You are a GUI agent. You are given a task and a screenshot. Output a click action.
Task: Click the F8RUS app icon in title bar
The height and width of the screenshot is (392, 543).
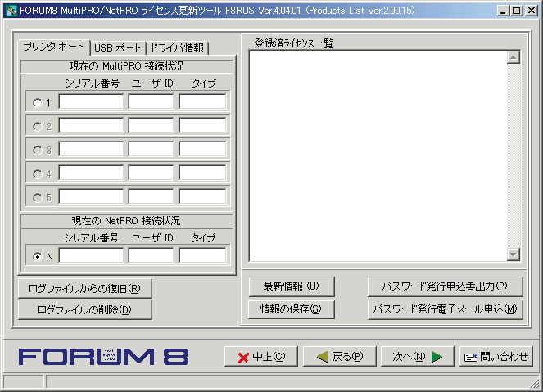tap(11, 11)
